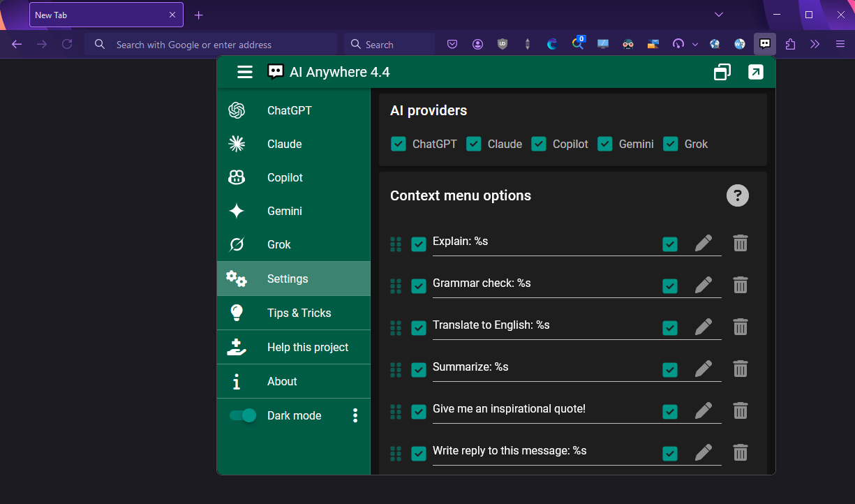The height and width of the screenshot is (504, 855).
Task: Edit the Translate to English option
Action: pyautogui.click(x=704, y=327)
